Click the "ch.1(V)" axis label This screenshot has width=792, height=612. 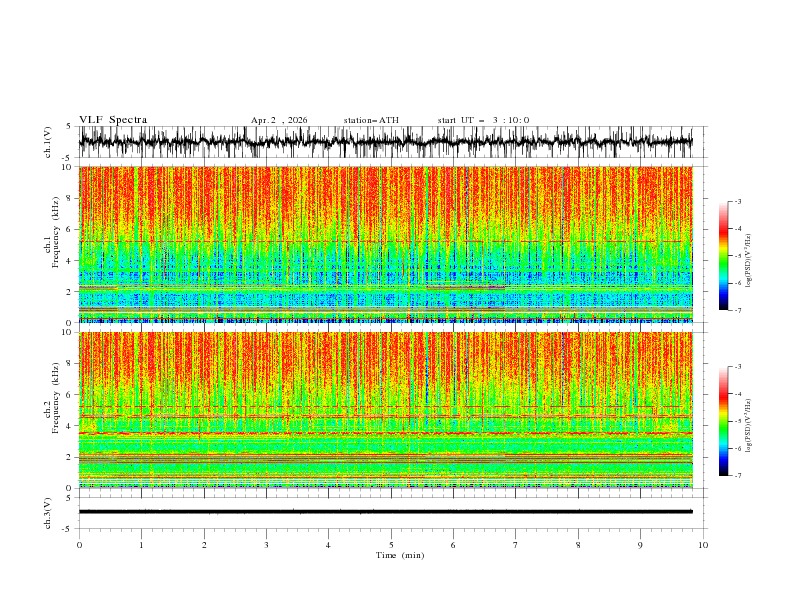coord(48,142)
